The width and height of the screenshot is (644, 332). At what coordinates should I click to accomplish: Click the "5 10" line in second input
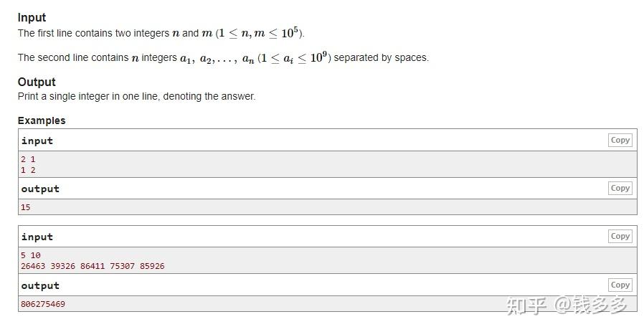click(x=31, y=255)
